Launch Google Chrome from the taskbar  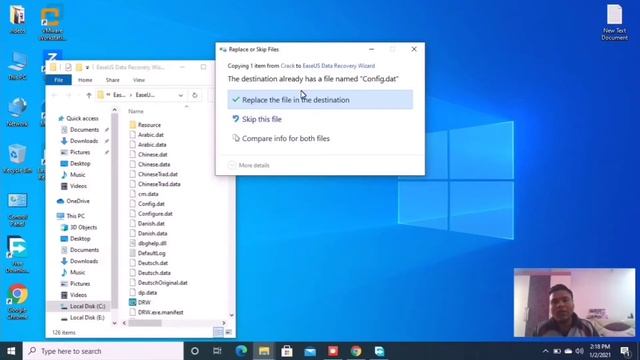coord(356,351)
